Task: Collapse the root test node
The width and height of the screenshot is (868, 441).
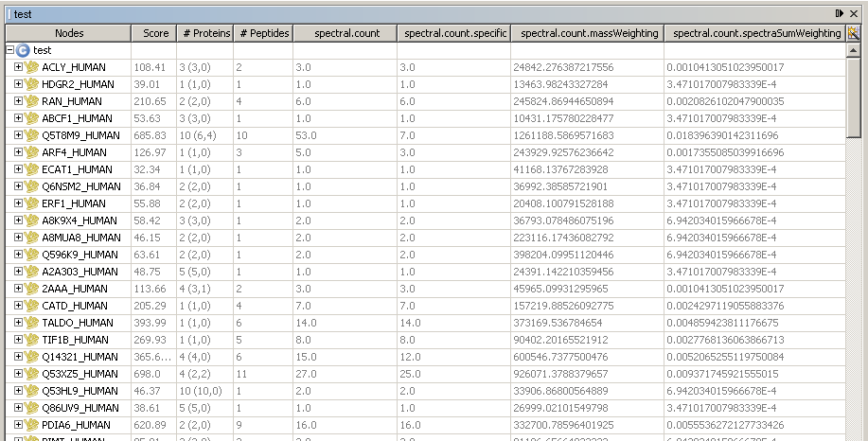Action: pyautogui.click(x=9, y=50)
